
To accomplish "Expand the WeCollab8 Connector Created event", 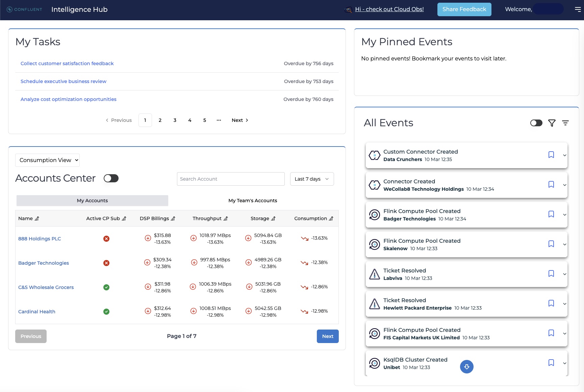I will click(564, 185).
